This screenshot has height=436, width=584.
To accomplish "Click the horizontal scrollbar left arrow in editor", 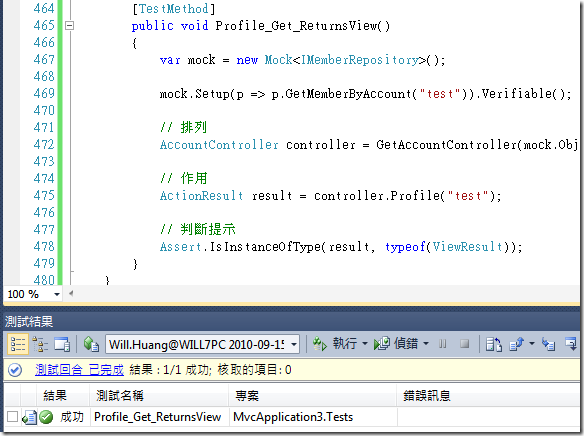I will coord(70,293).
